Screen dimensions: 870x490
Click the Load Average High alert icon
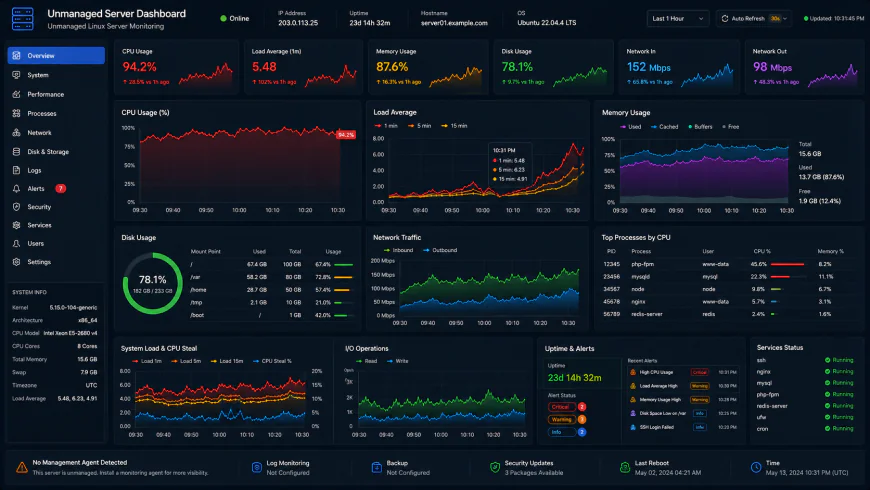click(633, 386)
